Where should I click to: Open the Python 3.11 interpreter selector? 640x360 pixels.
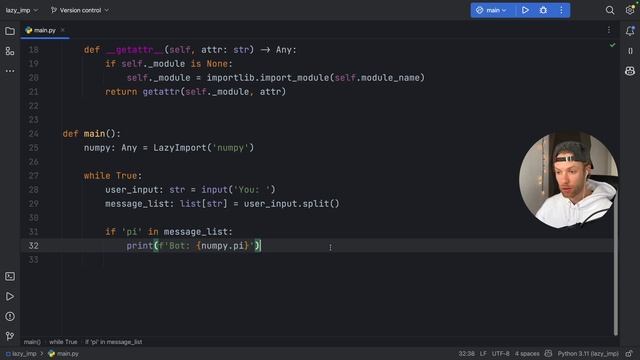[x=588, y=353]
